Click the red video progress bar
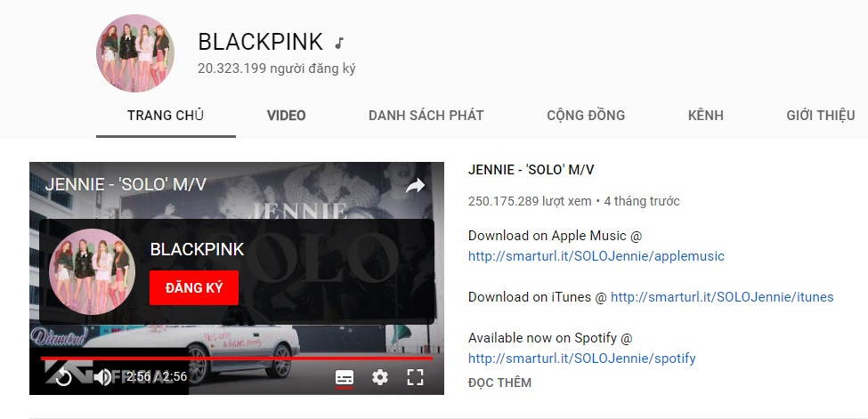The width and height of the screenshot is (868, 419). pyautogui.click(x=237, y=359)
